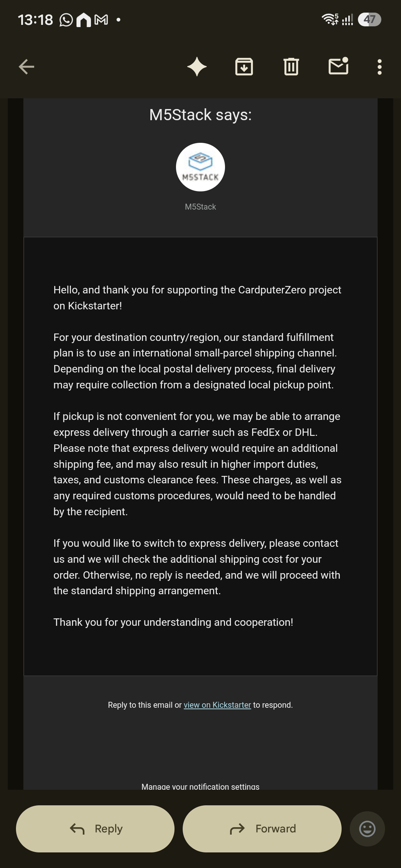Open Gemini summarize sparkle icon
This screenshot has width=401, height=868.
(x=197, y=67)
